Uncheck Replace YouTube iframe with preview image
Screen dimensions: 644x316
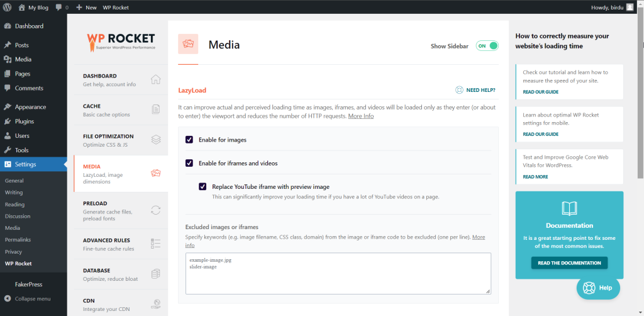click(x=203, y=186)
